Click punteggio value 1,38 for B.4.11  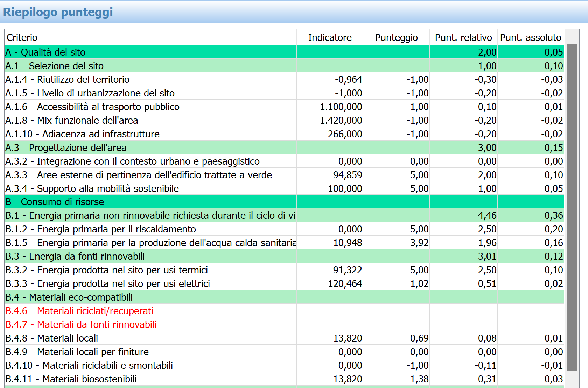[x=419, y=379]
